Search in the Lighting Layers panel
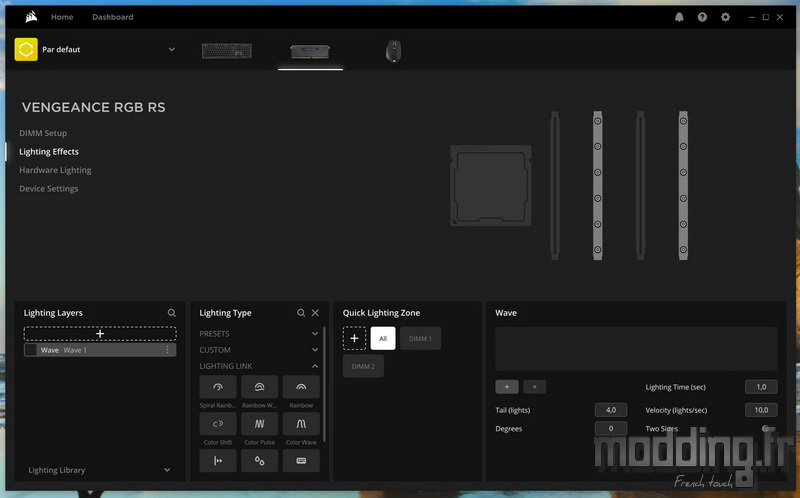 click(171, 313)
